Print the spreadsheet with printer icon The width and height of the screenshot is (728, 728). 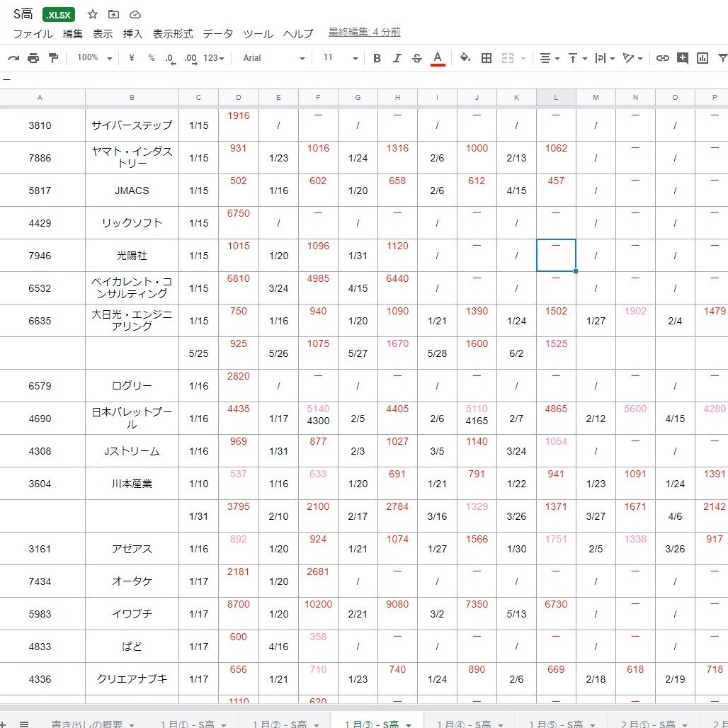[33, 58]
